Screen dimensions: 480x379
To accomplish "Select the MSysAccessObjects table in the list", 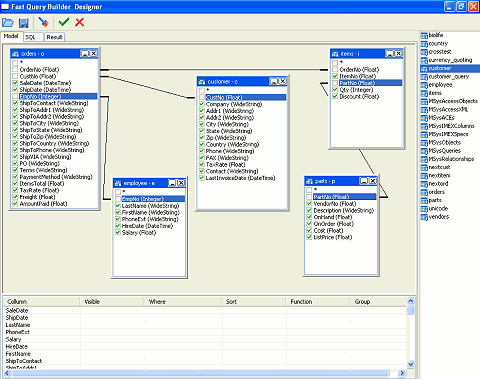I will 453,101.
